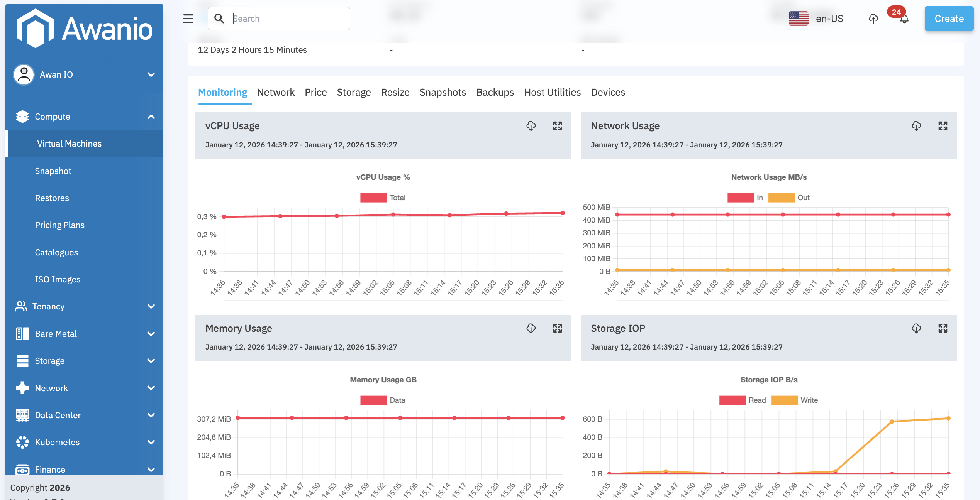Collapse the Compute section
Viewport: 980px width, 500px height.
[x=151, y=116]
